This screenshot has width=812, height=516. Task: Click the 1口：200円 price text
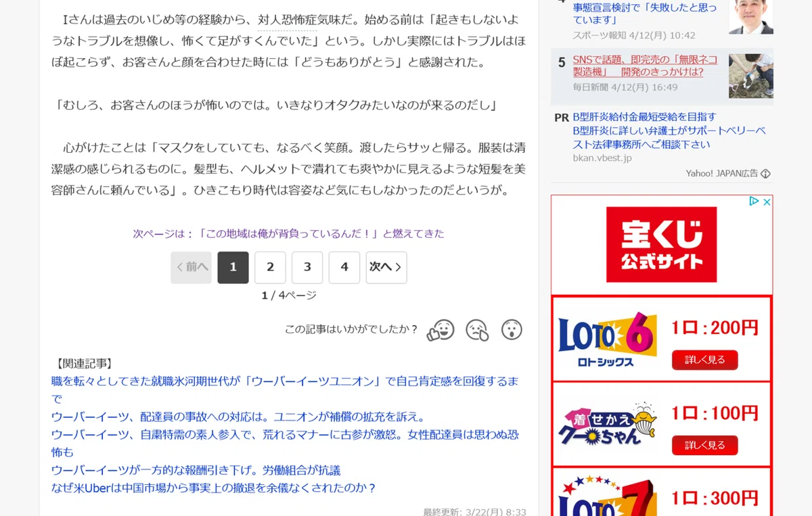coord(715,328)
